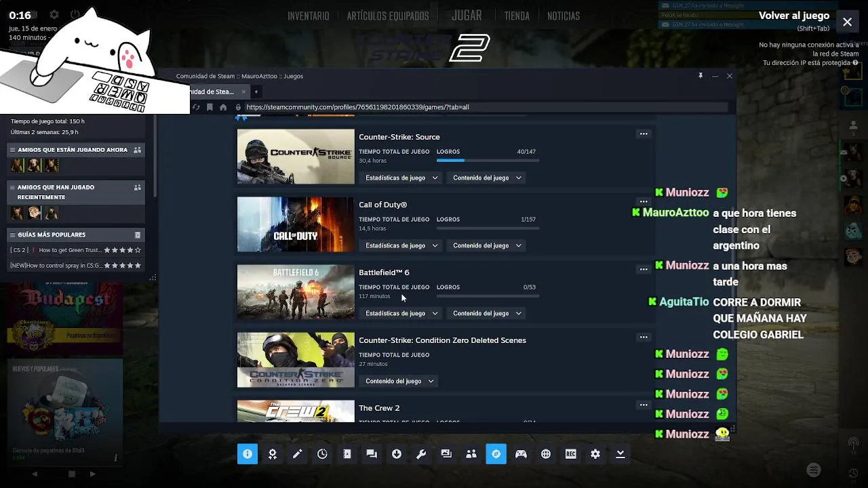Open the controller settings gamepad icon
Image resolution: width=868 pixels, height=488 pixels.
[x=521, y=454]
